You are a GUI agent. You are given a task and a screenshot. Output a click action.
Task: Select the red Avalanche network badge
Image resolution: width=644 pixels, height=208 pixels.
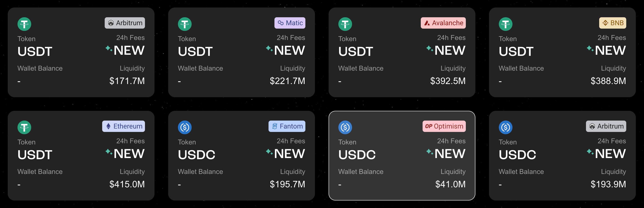click(443, 23)
